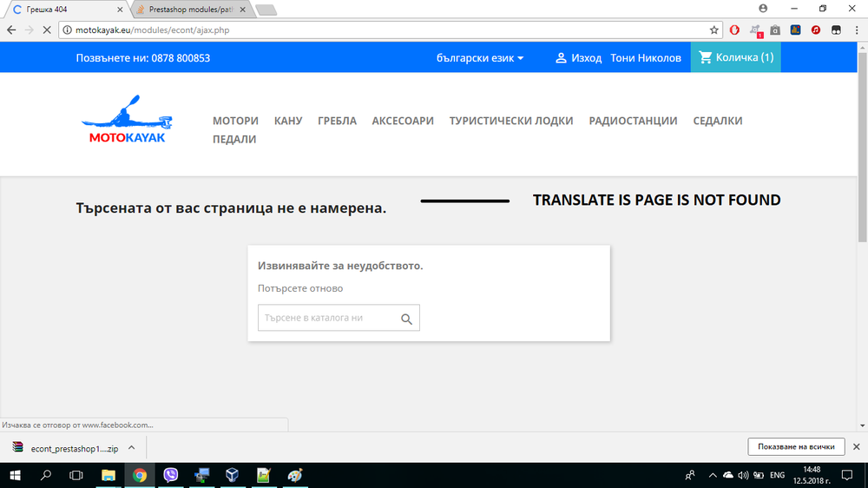Image resolution: width=868 pixels, height=488 pixels.
Task: Close the downloads bar
Action: (x=857, y=446)
